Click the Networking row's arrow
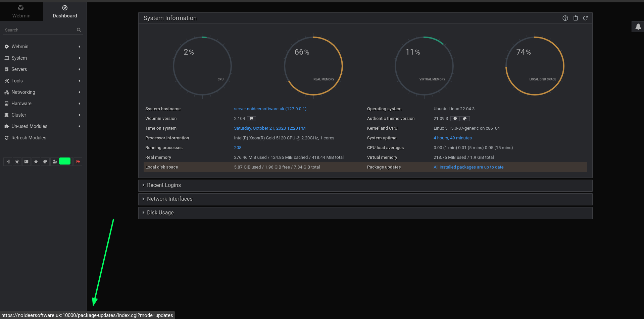The width and height of the screenshot is (644, 319). [x=79, y=92]
